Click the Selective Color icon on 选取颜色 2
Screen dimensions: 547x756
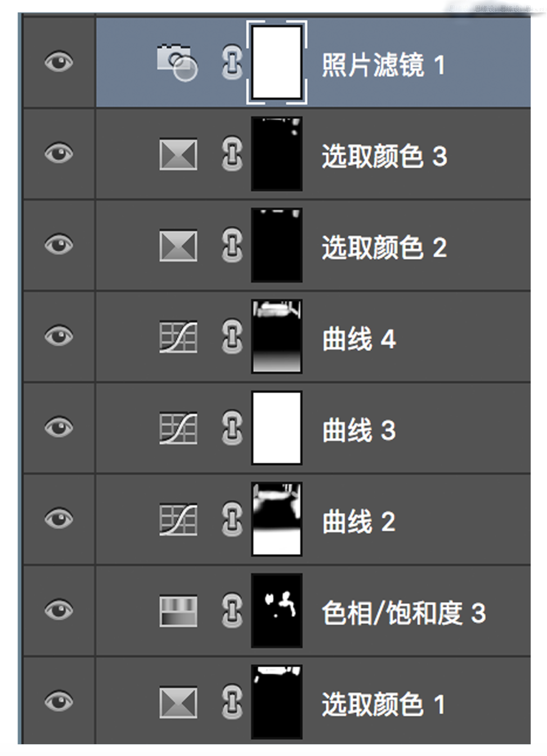tap(178, 246)
